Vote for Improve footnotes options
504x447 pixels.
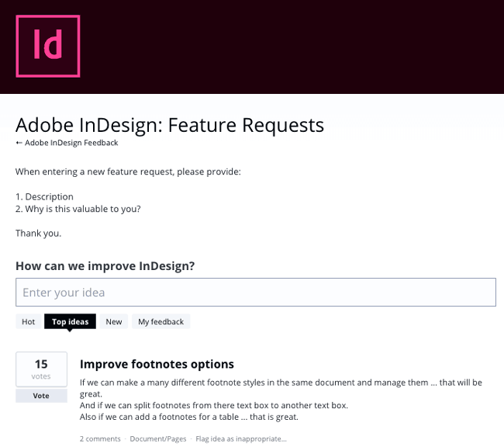click(41, 396)
